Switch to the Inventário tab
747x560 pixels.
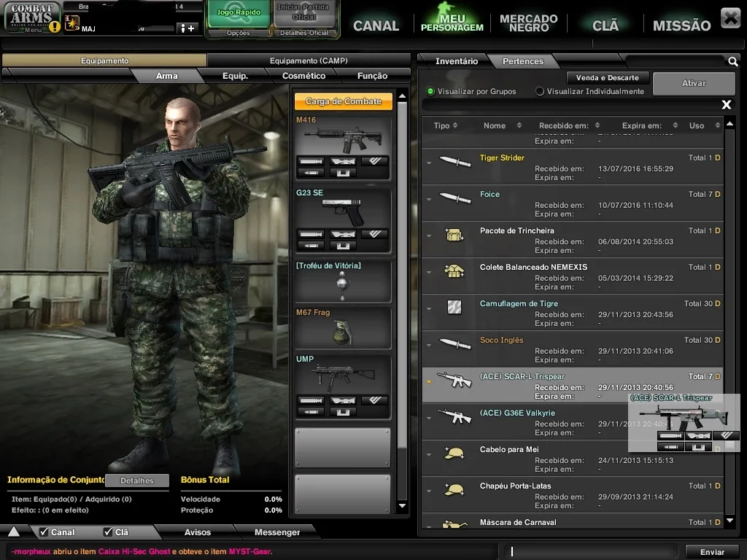pos(457,61)
